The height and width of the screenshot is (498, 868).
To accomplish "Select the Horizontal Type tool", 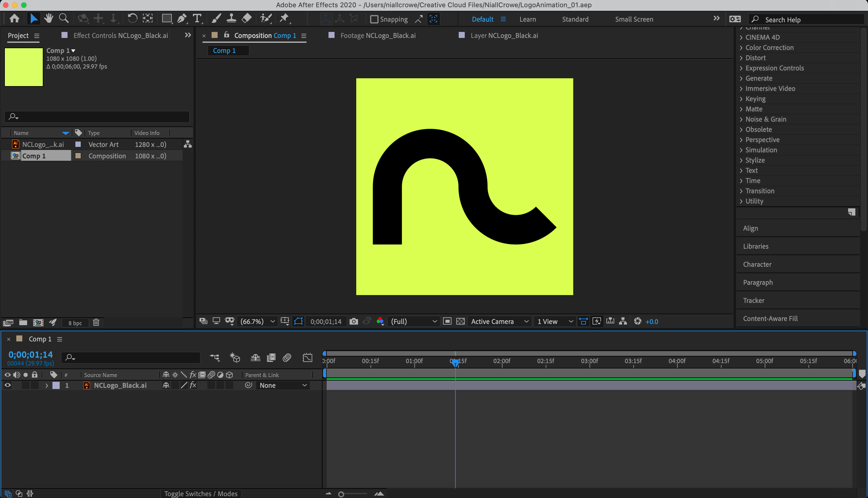I will point(197,18).
